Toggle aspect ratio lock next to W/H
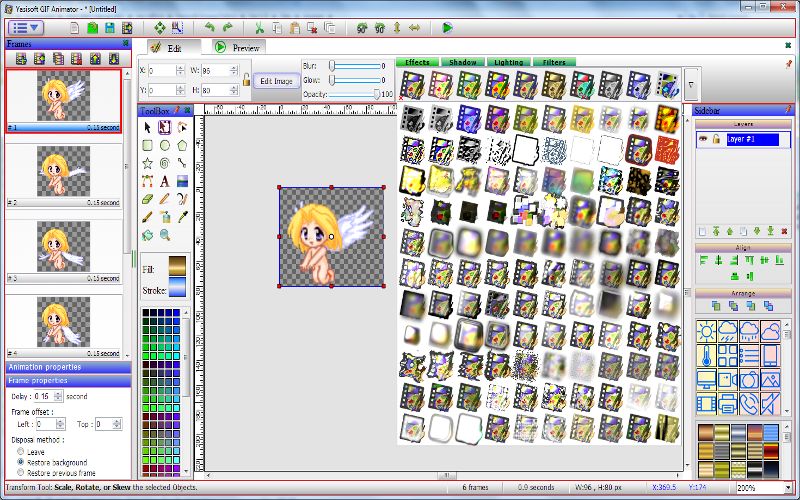 coord(246,80)
